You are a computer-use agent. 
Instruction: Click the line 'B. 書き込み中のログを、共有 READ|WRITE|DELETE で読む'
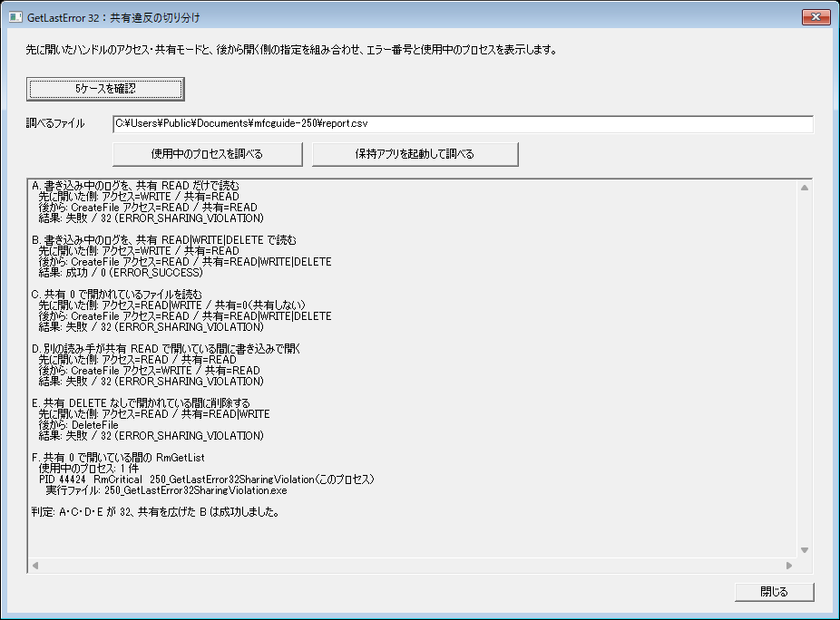[164, 240]
